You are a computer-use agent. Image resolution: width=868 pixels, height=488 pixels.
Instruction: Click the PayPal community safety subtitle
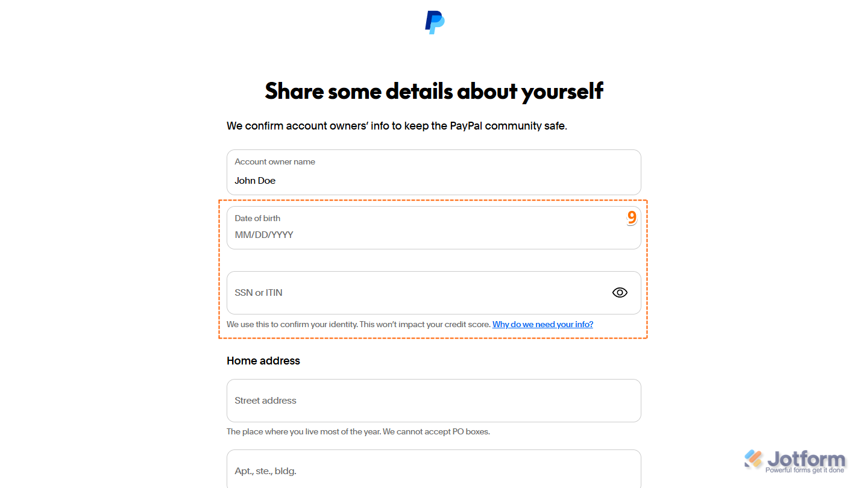397,126
